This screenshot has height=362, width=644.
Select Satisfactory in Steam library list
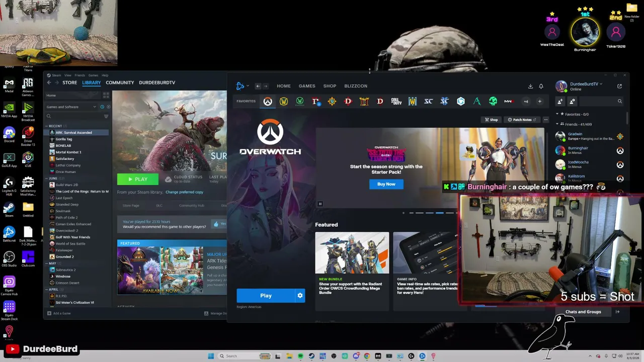point(64,159)
